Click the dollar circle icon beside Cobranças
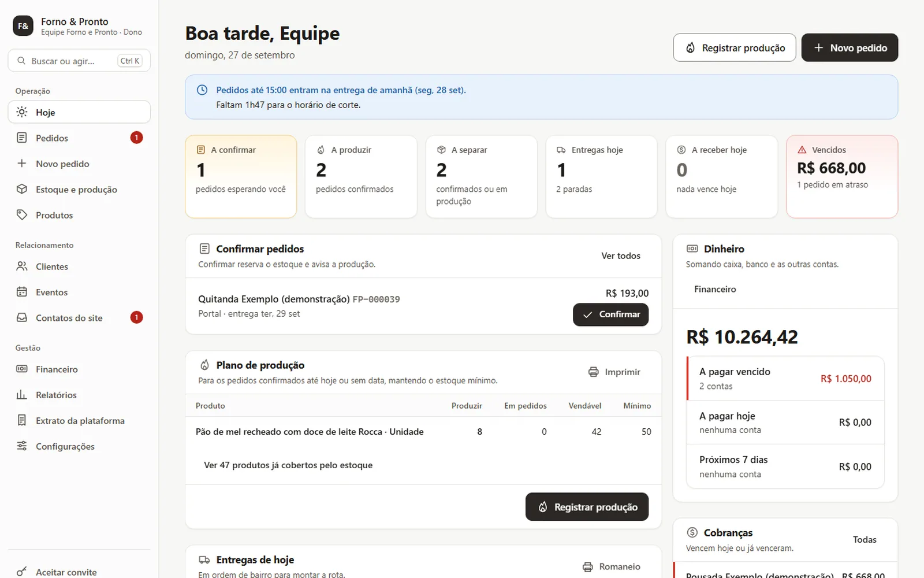 click(692, 532)
